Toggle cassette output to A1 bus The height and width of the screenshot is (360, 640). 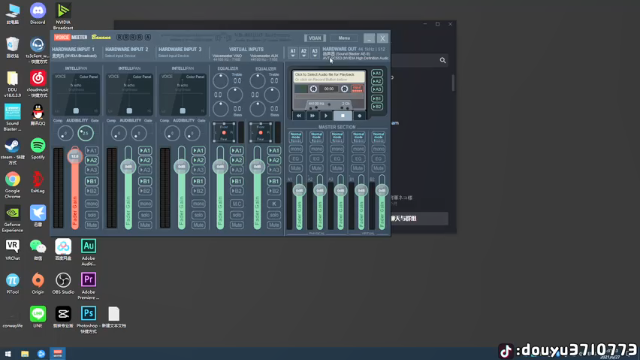coord(377,73)
